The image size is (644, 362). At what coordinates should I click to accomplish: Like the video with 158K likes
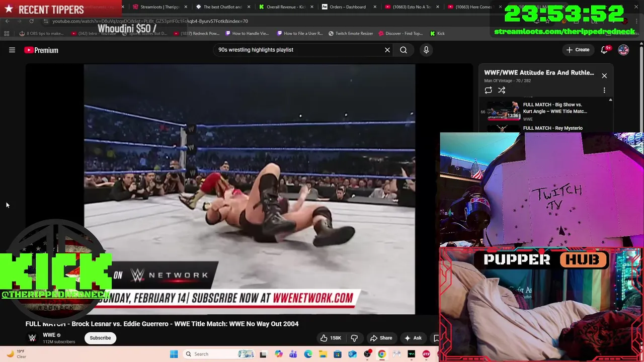[330, 338]
